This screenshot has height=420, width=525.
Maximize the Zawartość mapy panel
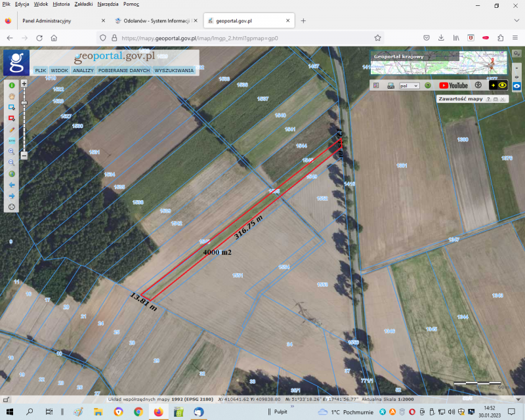496,99
